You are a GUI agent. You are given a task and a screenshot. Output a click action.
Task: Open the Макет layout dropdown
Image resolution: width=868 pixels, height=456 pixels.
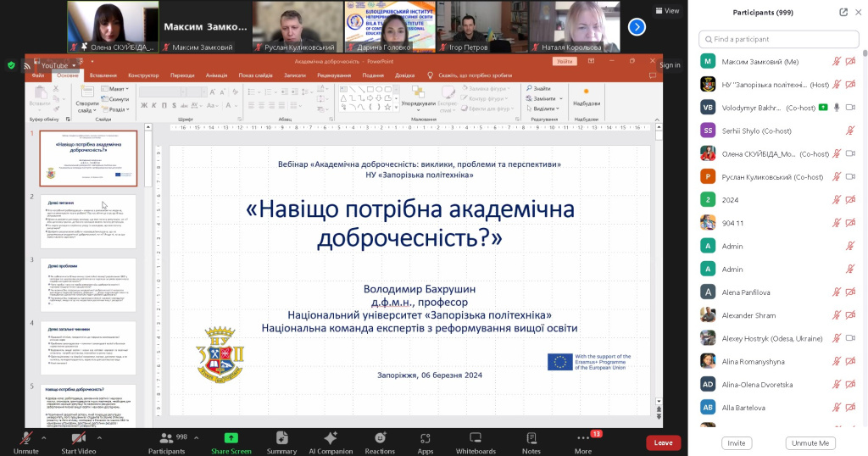(x=115, y=88)
